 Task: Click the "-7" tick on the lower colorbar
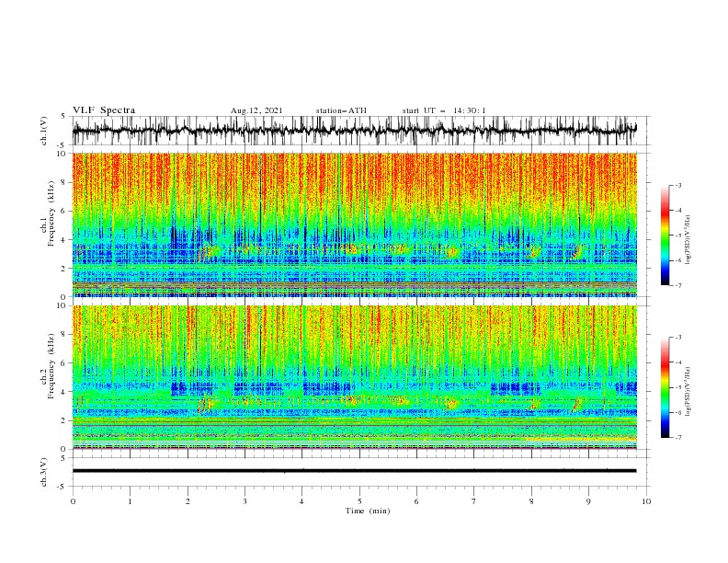pyautogui.click(x=677, y=438)
